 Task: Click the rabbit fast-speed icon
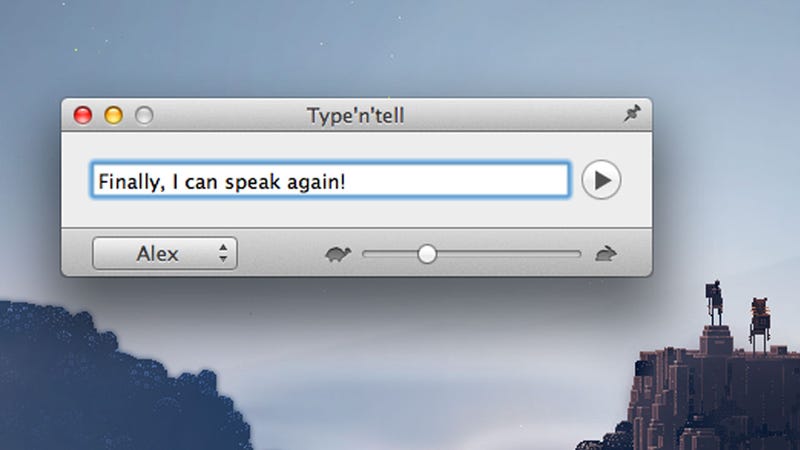pos(606,253)
